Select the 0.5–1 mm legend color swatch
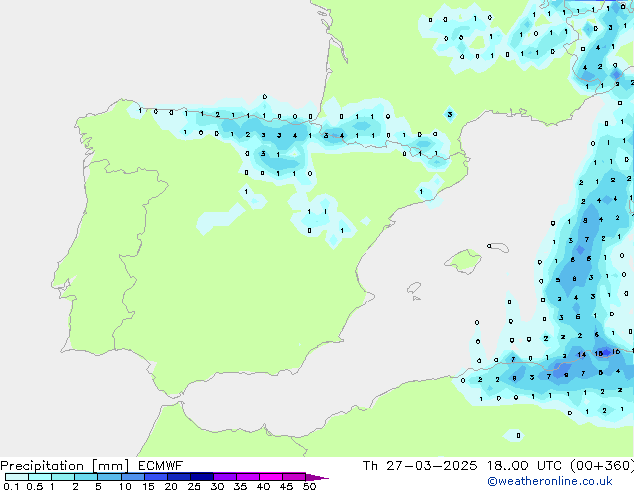This screenshot has width=634, height=490. click(40, 477)
